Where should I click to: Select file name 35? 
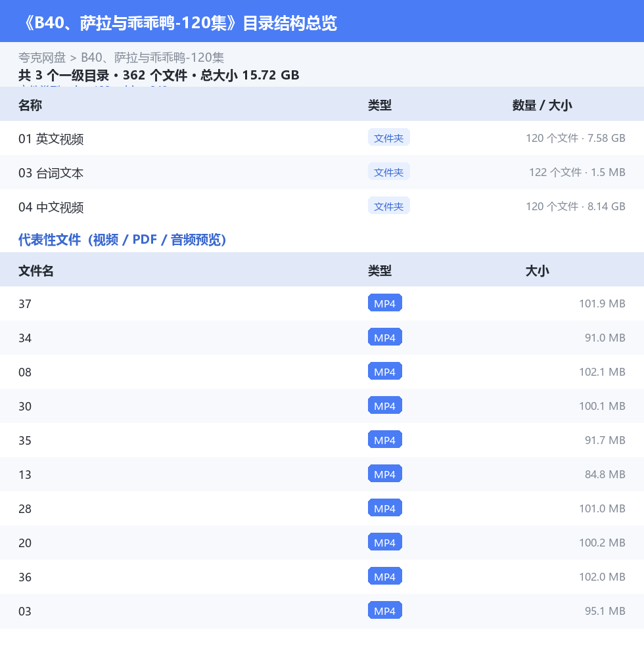point(25,440)
